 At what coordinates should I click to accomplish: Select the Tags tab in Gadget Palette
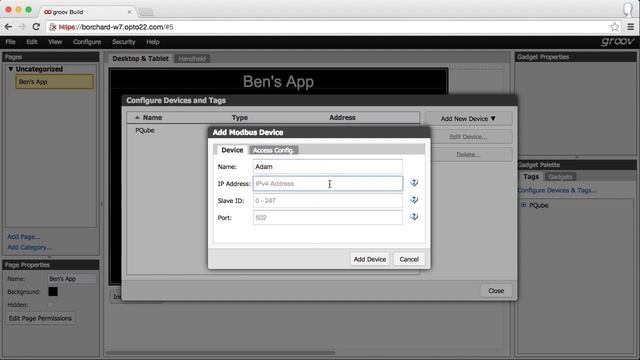531,177
